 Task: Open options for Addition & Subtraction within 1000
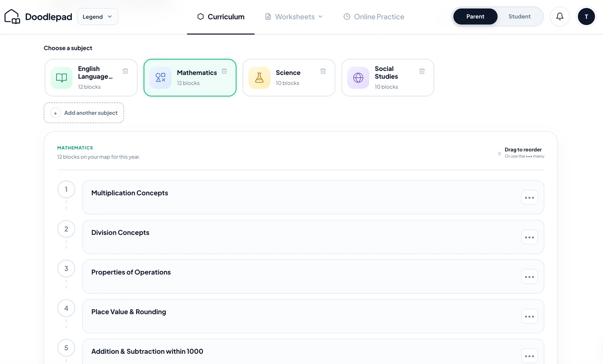pos(530,356)
